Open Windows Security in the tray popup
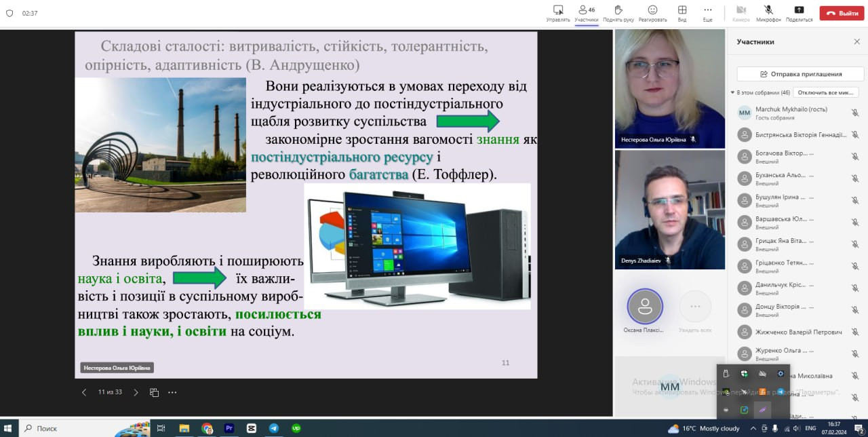Screen dimensions: 868x437 coord(744,374)
